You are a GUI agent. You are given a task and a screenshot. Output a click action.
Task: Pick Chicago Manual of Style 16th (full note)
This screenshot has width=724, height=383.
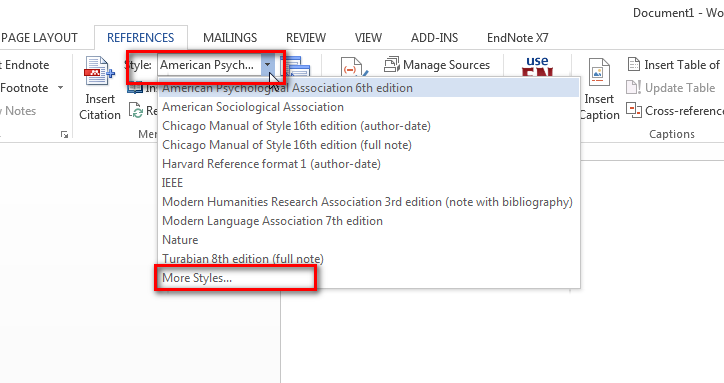point(368,145)
